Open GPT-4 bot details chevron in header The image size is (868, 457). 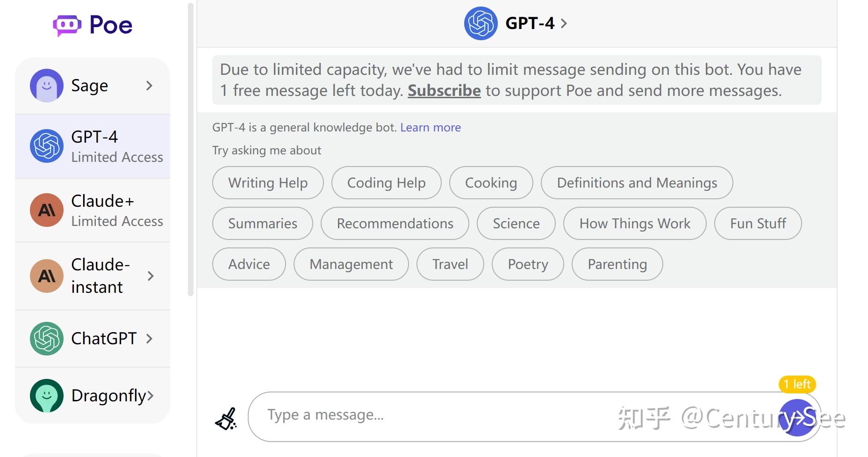(564, 23)
